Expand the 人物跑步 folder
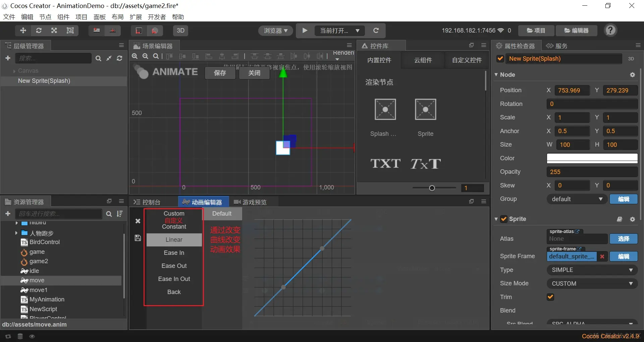644x342 pixels. [x=16, y=233]
